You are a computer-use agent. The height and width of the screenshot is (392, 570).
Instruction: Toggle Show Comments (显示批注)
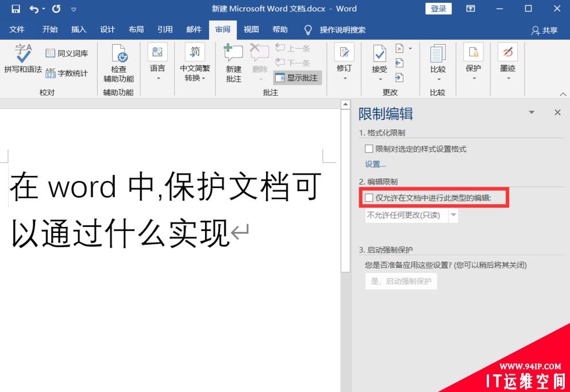(x=297, y=78)
